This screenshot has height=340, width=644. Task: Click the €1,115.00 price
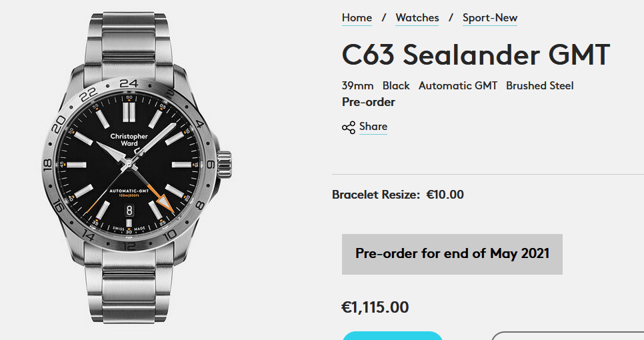tap(375, 307)
